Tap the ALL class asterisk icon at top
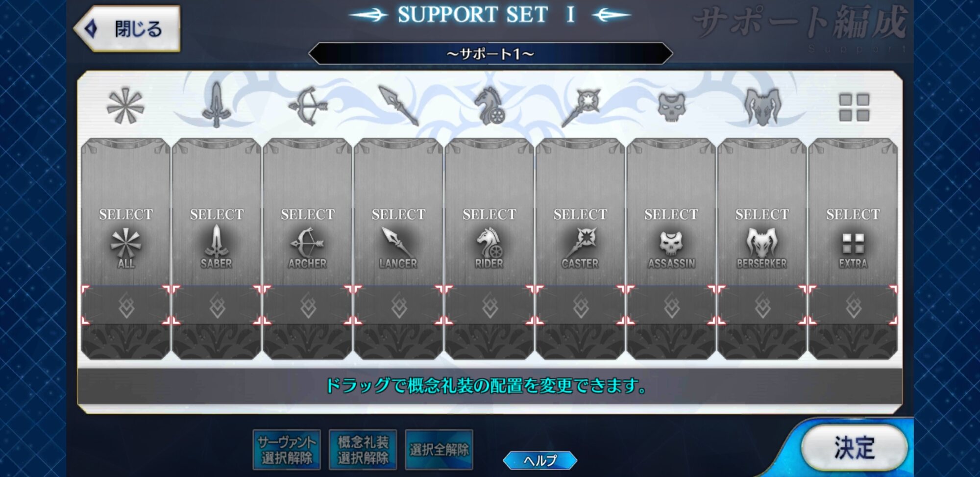The image size is (980, 477). [125, 106]
